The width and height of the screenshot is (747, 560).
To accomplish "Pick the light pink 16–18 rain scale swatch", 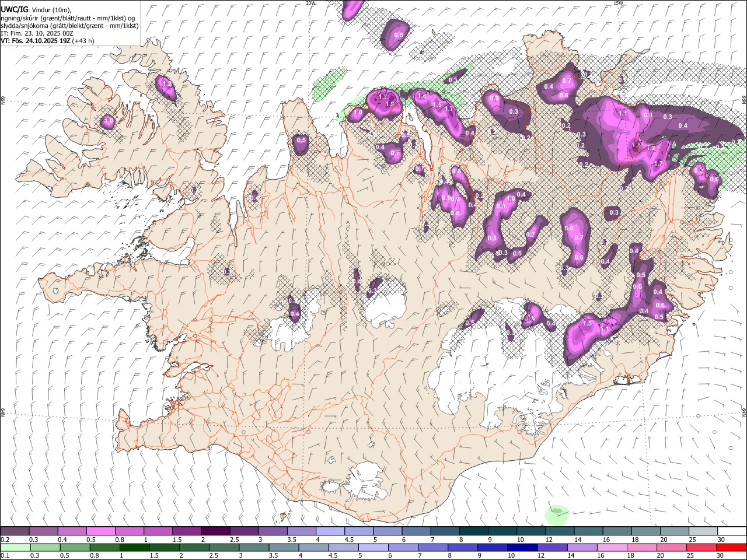I will [x=612, y=547].
